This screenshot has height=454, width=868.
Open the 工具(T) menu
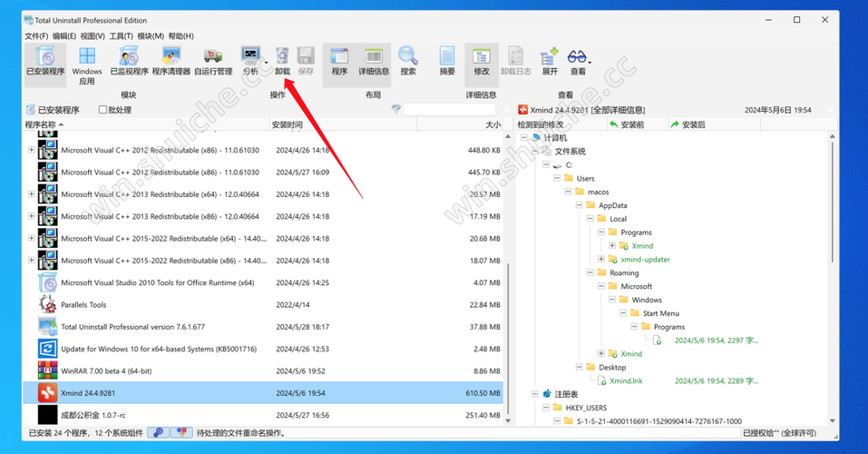[122, 36]
